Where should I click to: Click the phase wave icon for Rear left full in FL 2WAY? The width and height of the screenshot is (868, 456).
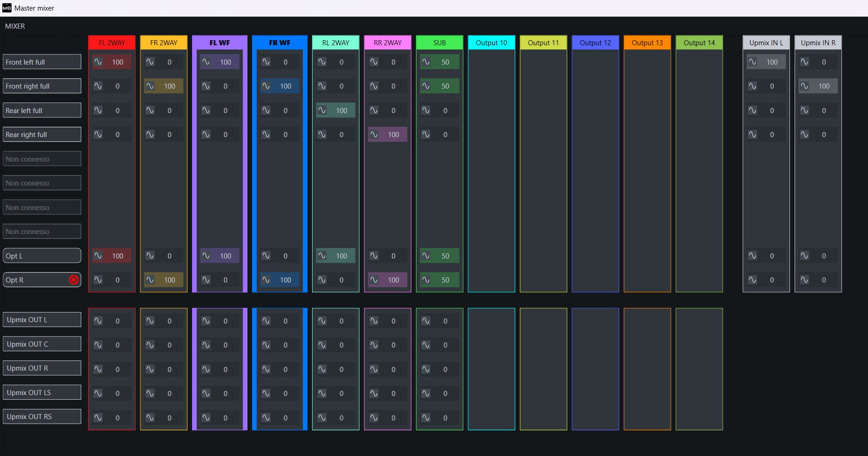pos(98,110)
